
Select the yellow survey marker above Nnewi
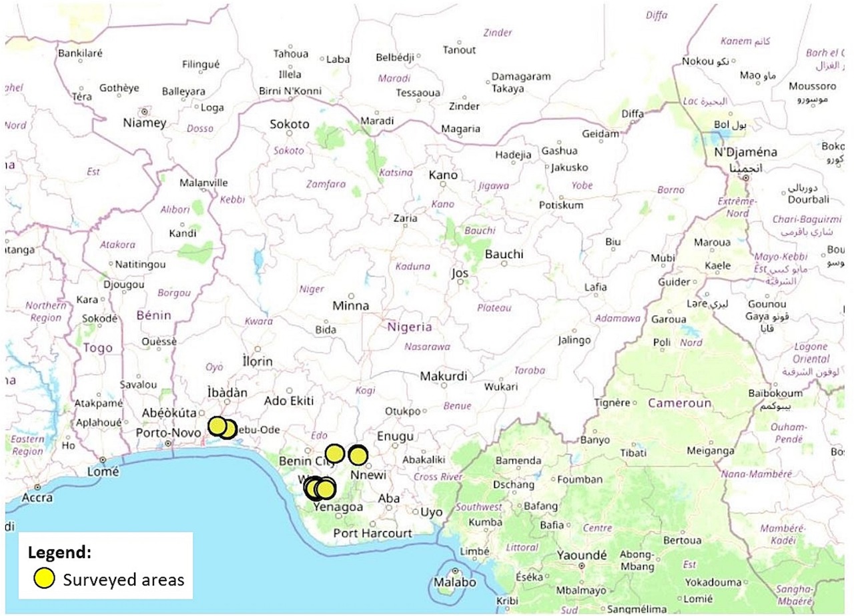[358, 455]
